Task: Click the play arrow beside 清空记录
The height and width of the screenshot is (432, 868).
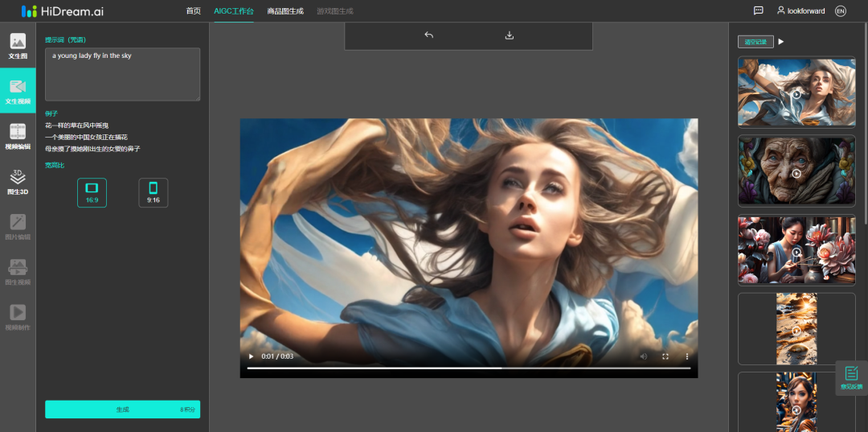Action: click(781, 42)
